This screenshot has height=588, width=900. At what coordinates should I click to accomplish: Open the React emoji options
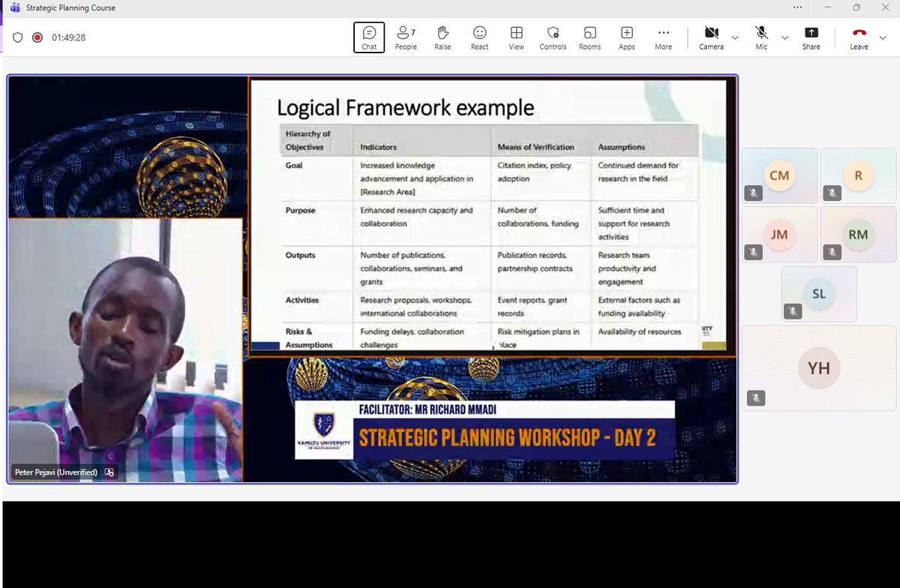[479, 37]
